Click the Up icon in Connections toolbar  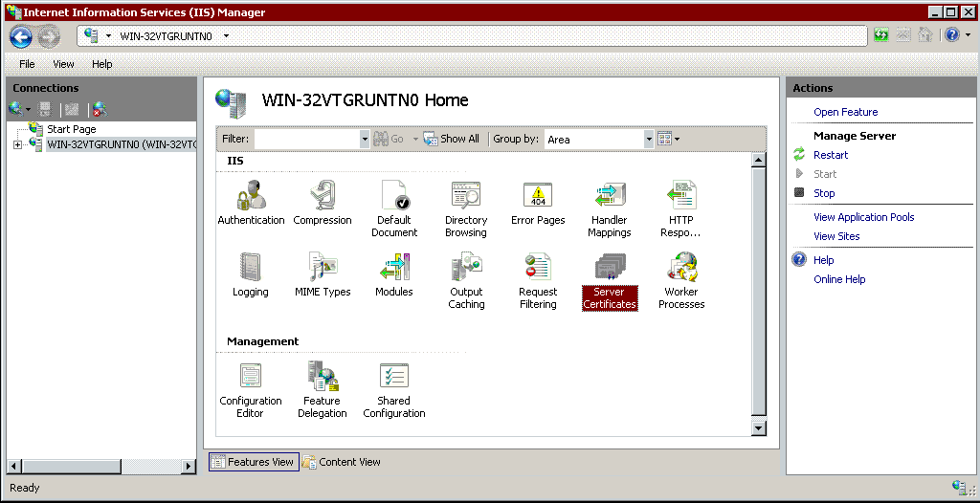(72, 110)
